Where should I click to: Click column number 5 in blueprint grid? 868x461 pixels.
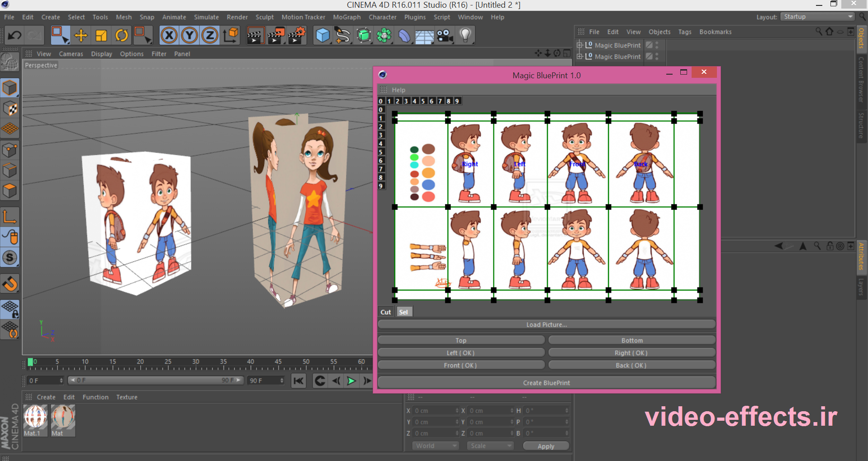(x=423, y=101)
